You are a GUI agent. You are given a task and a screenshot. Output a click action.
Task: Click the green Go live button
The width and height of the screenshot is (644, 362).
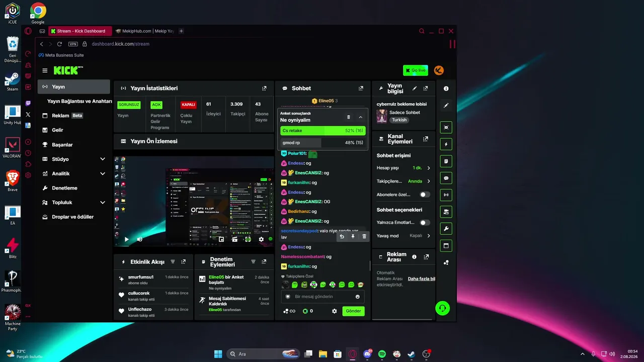[416, 70]
